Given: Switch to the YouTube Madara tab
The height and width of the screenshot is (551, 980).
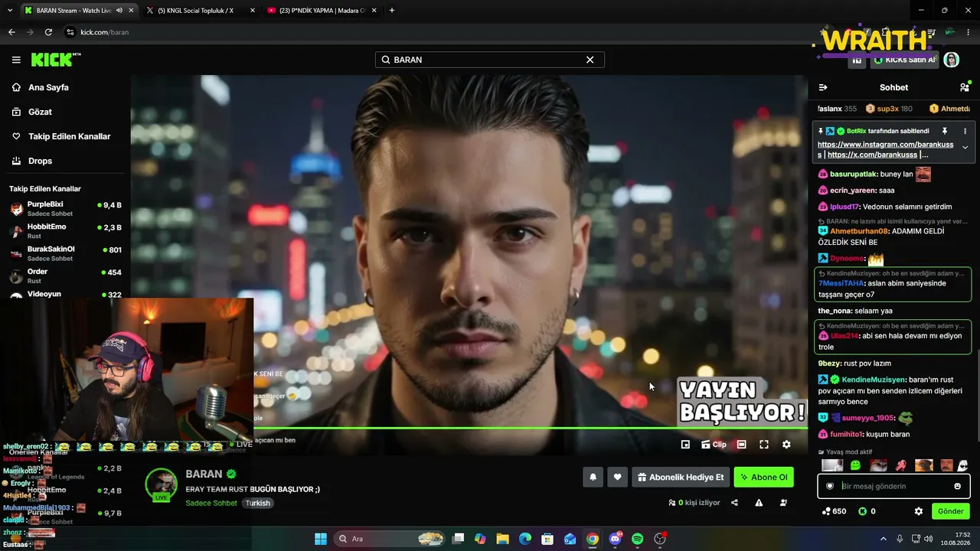Looking at the screenshot, I should pos(322,11).
